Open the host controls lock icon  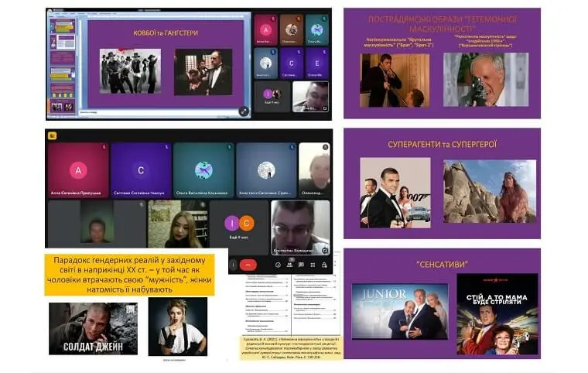click(x=326, y=264)
